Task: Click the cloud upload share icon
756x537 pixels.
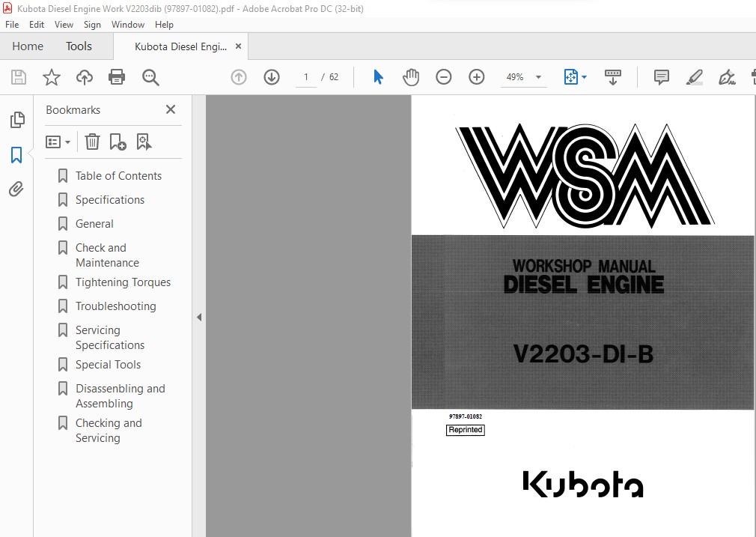Action: tap(85, 77)
